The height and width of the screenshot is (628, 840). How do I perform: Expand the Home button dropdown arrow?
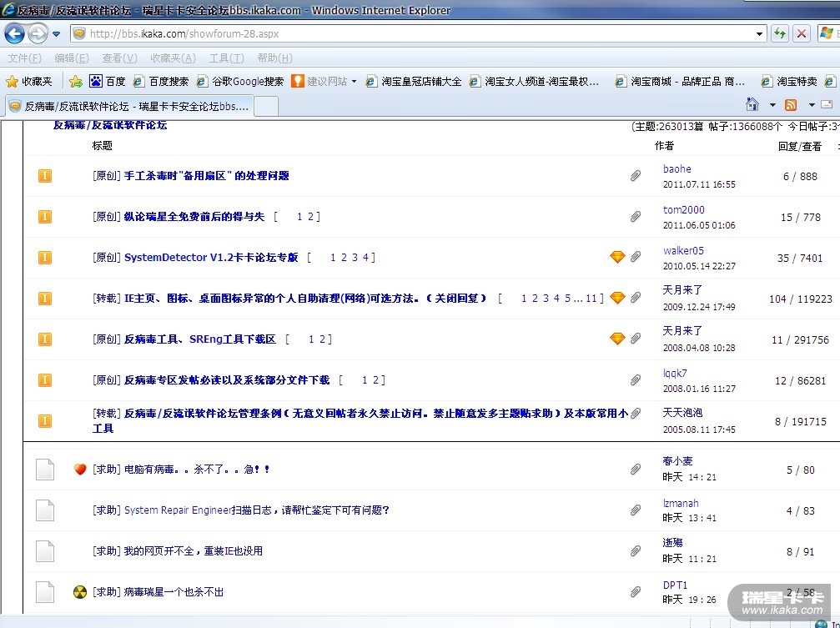(772, 105)
